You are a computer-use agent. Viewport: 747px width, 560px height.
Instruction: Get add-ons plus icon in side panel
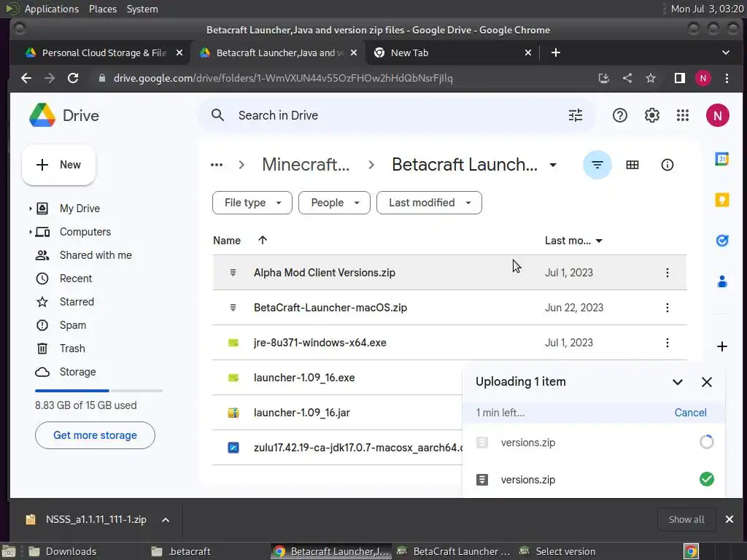tap(721, 346)
